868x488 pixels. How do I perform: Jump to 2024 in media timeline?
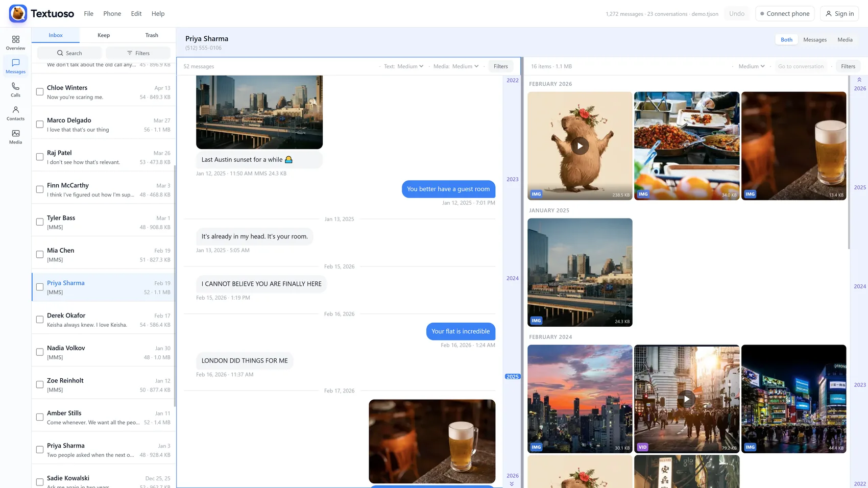pyautogui.click(x=859, y=286)
